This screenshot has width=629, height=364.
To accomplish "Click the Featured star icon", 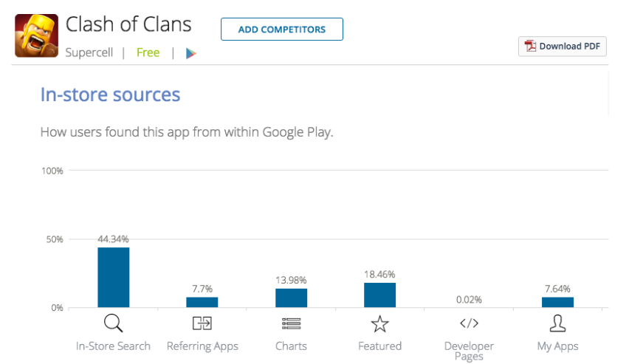I will click(x=380, y=324).
